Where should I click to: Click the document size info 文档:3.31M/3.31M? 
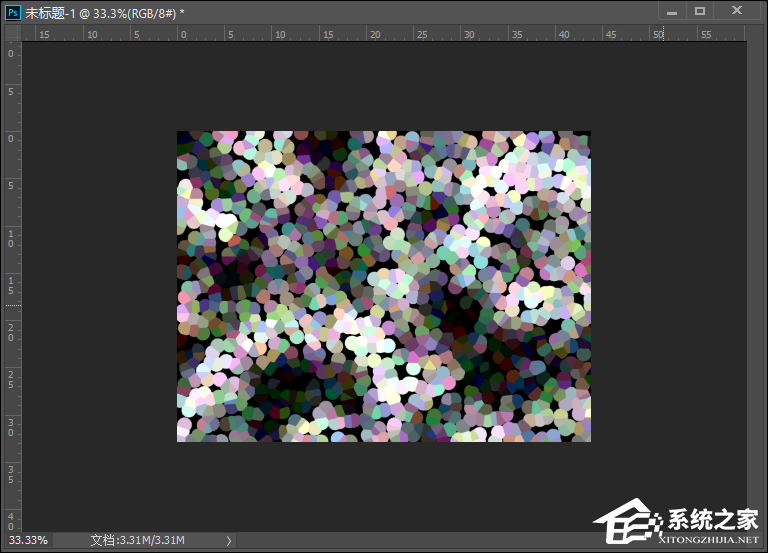tap(138, 540)
